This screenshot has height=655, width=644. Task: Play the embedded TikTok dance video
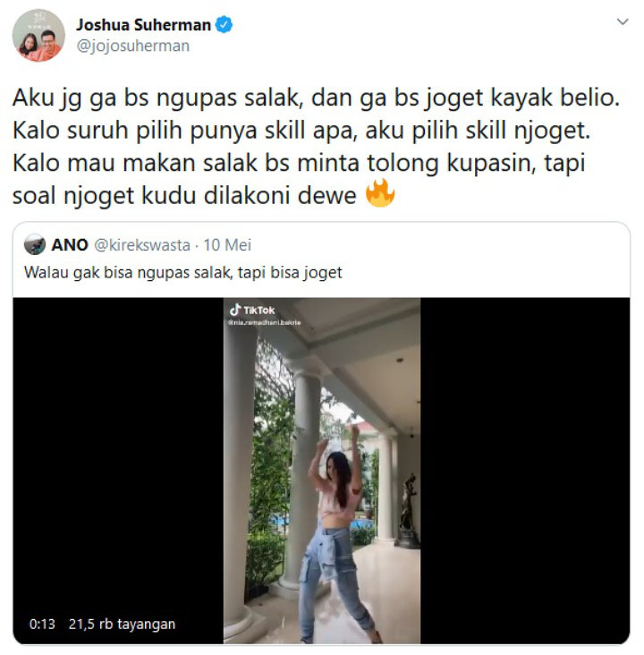pos(322,471)
